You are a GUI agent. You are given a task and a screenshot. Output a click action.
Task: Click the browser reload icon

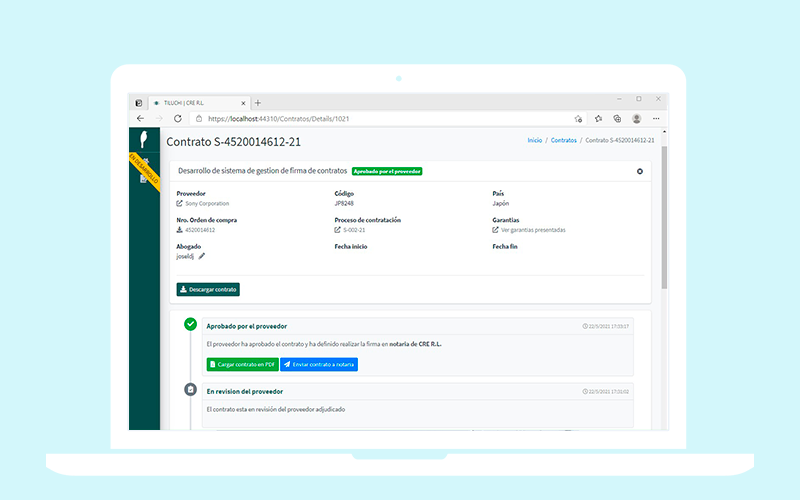click(x=178, y=118)
